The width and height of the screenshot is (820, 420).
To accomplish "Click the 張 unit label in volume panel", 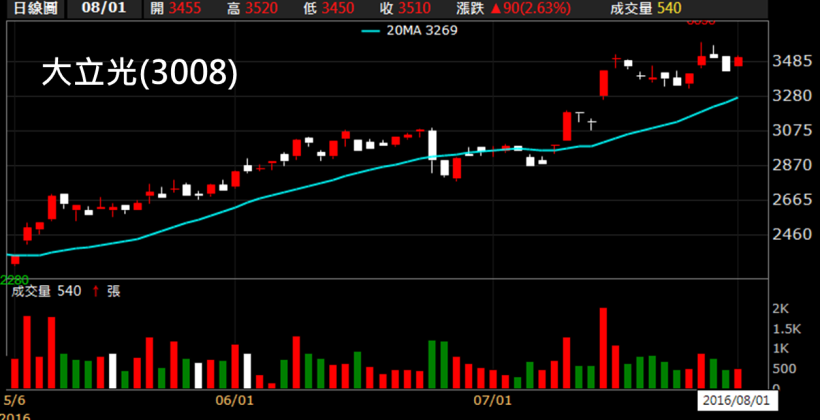I will (114, 291).
